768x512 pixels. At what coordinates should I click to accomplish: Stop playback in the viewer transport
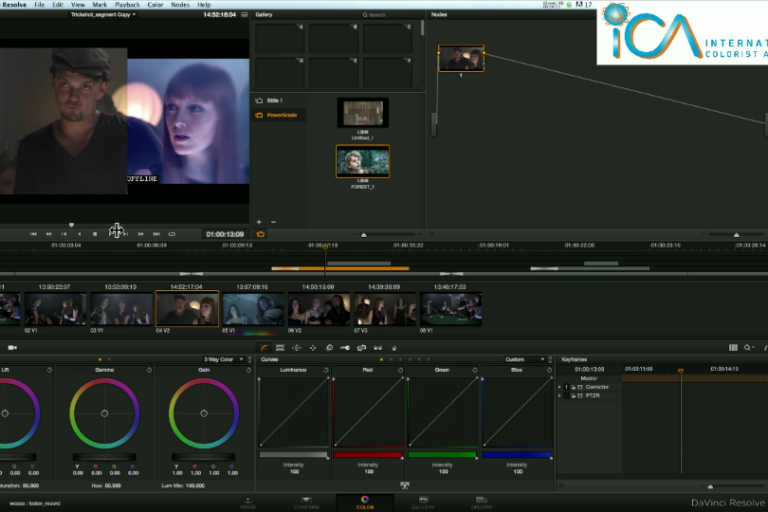tap(95, 234)
